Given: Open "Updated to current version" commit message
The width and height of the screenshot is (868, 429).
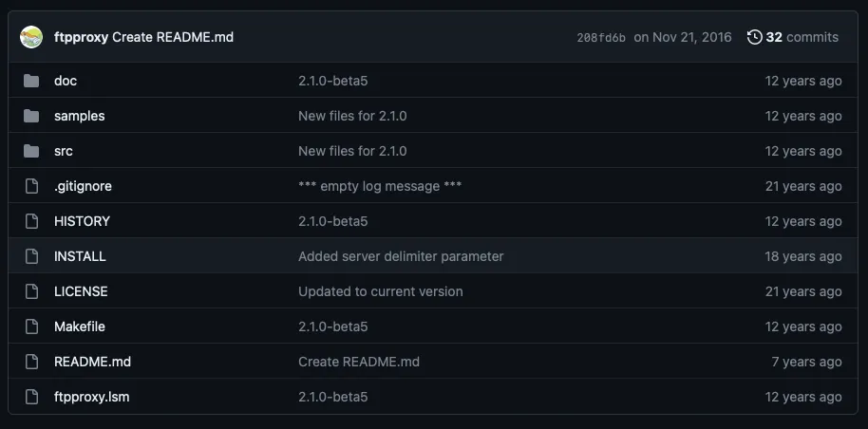Looking at the screenshot, I should pos(380,291).
